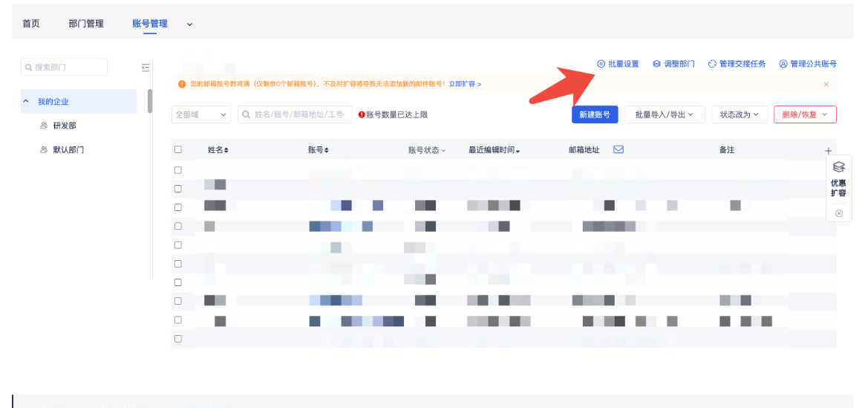Viewport: 868px width, 408px height.
Task: Click the orange warning icon in the banner
Action: (182, 84)
